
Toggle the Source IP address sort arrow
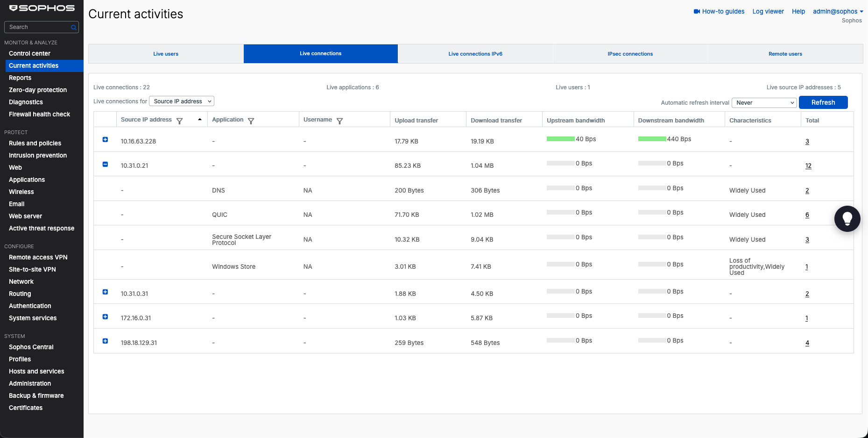coord(200,120)
